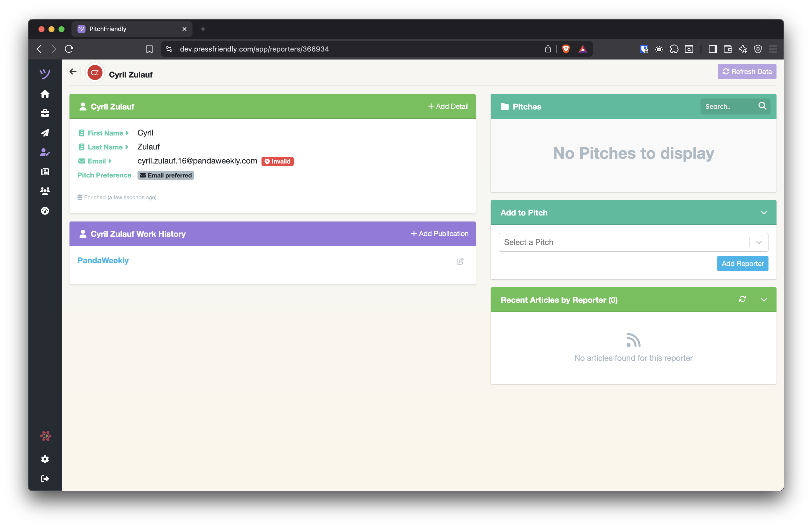Click the browser forward arrow
Screen dimensions: 812x528
point(53,49)
